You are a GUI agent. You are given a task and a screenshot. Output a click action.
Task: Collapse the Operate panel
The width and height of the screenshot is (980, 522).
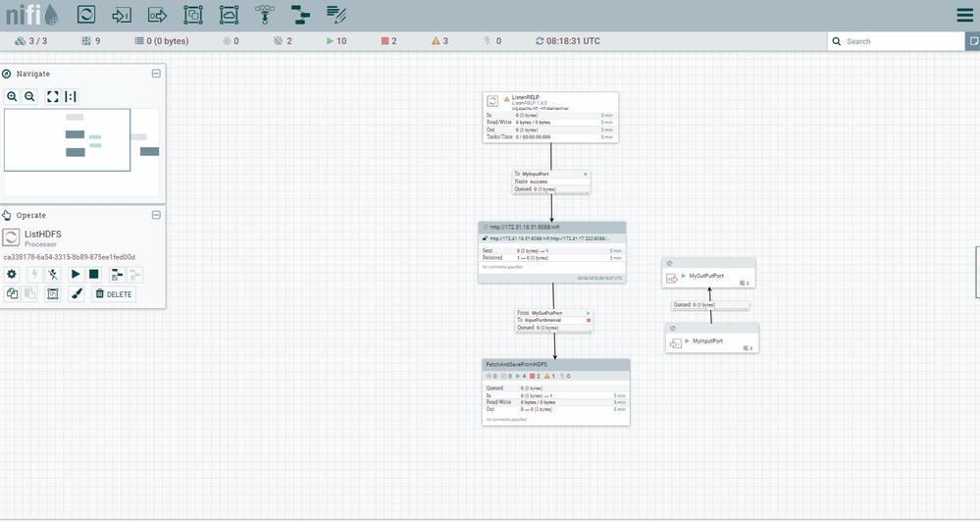coord(156,215)
